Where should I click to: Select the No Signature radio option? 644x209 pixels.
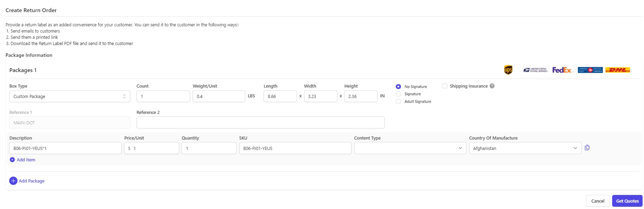click(398, 87)
